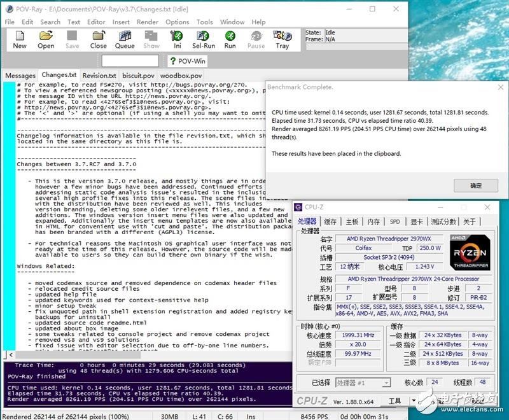The width and height of the screenshot is (509, 420).
Task: Open the File menu
Action: tap(10, 22)
